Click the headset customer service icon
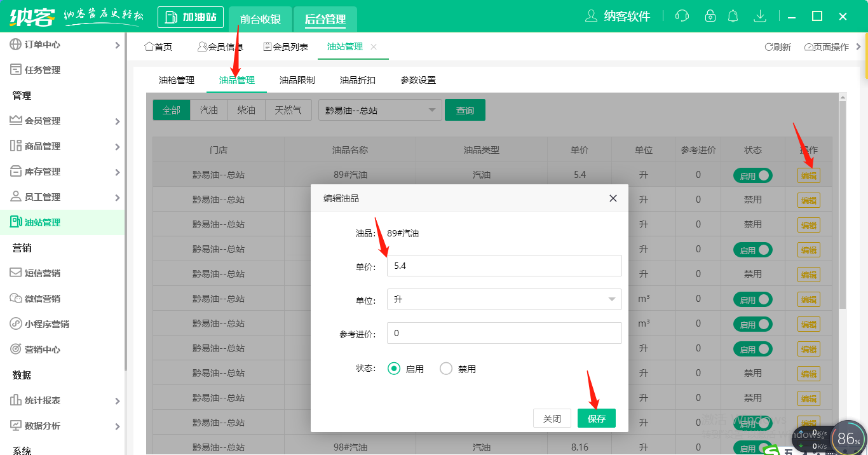The width and height of the screenshot is (868, 455). point(682,15)
